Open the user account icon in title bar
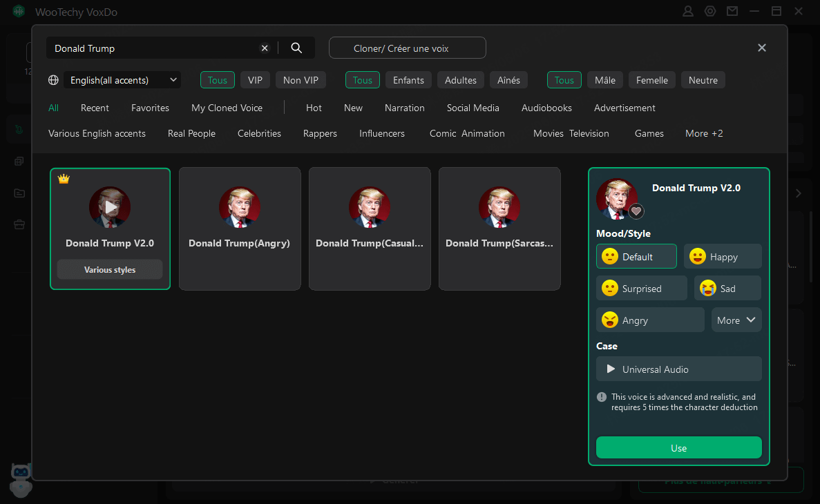 688,11
